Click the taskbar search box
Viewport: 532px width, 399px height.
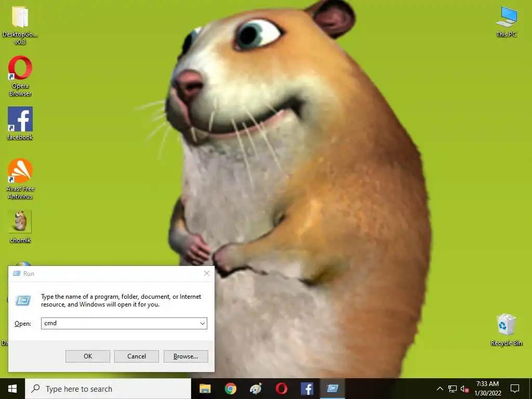pyautogui.click(x=108, y=389)
